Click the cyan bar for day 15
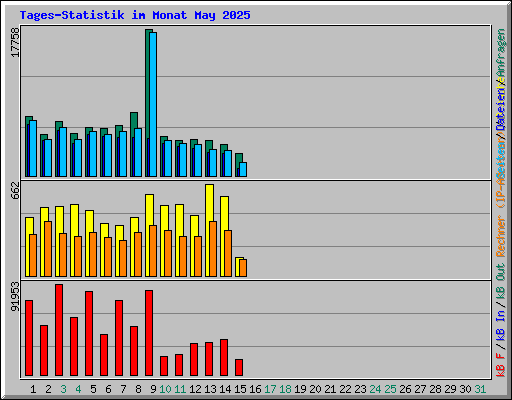This screenshot has height=400, width=512. coord(243,170)
